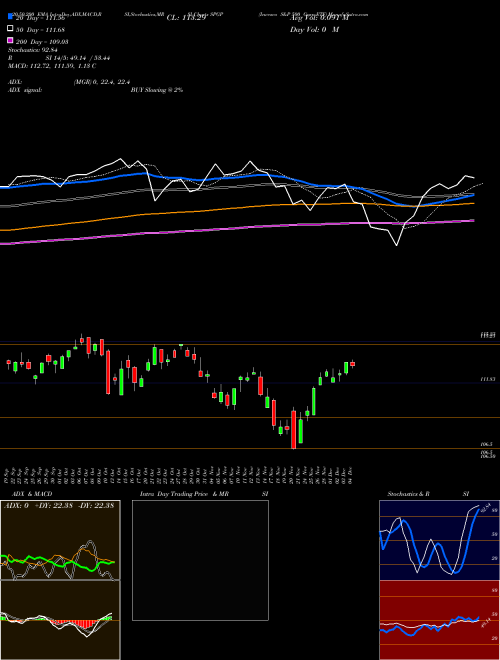500x660 pixels.
Task: Click the 111.53 price axis label
Action: [488, 379]
